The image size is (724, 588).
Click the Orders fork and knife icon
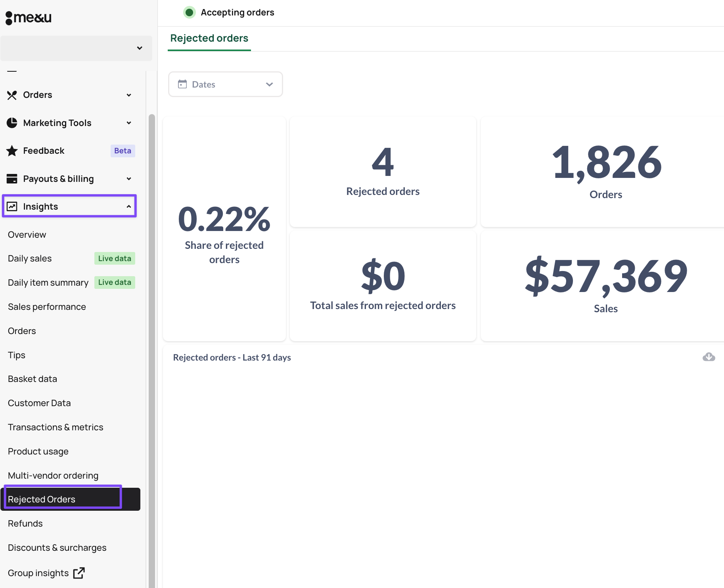pyautogui.click(x=12, y=95)
